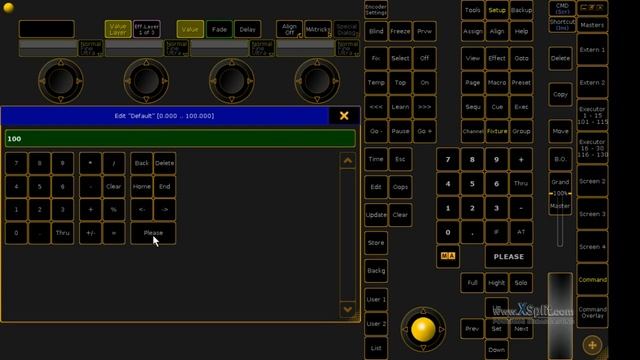Switch to the Screen 2 tab
Screen dimensions: 640x360
[592, 181]
